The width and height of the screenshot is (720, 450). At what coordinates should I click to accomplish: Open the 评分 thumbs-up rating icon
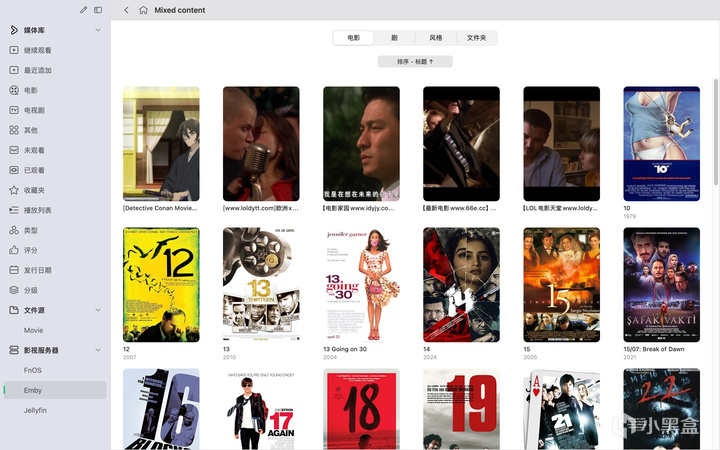click(x=14, y=250)
